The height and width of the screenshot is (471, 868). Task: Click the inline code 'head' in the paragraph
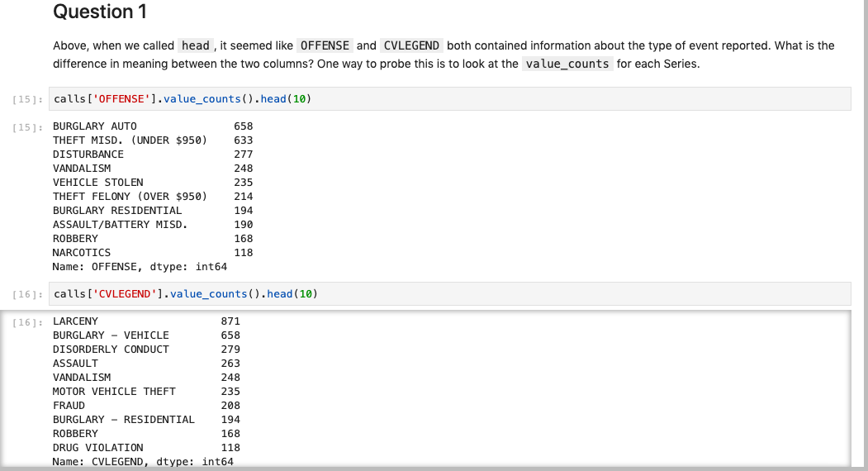(x=196, y=45)
